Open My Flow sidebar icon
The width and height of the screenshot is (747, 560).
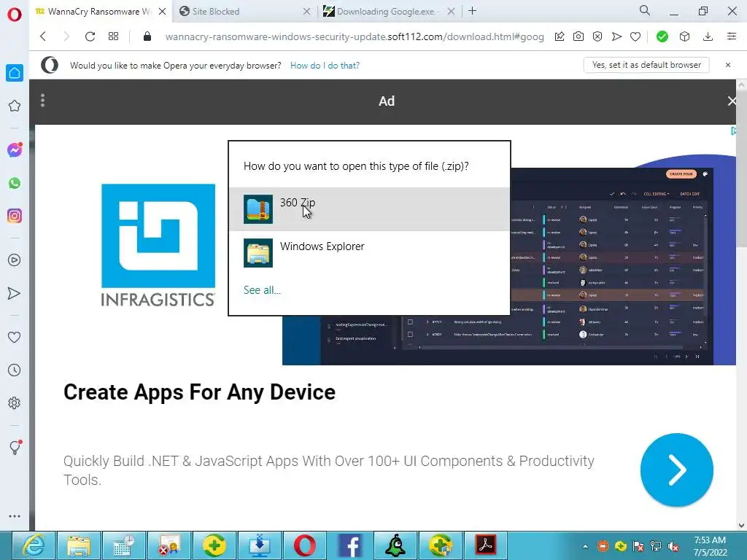[x=15, y=293]
